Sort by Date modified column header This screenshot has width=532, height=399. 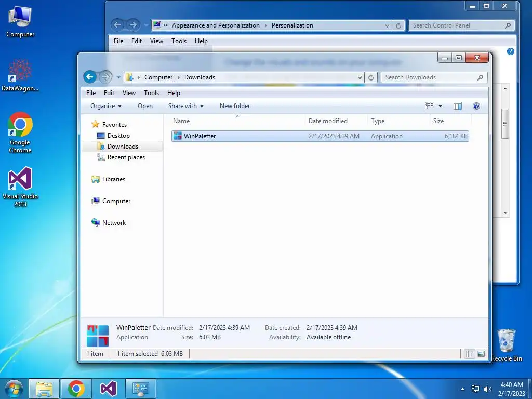336,121
